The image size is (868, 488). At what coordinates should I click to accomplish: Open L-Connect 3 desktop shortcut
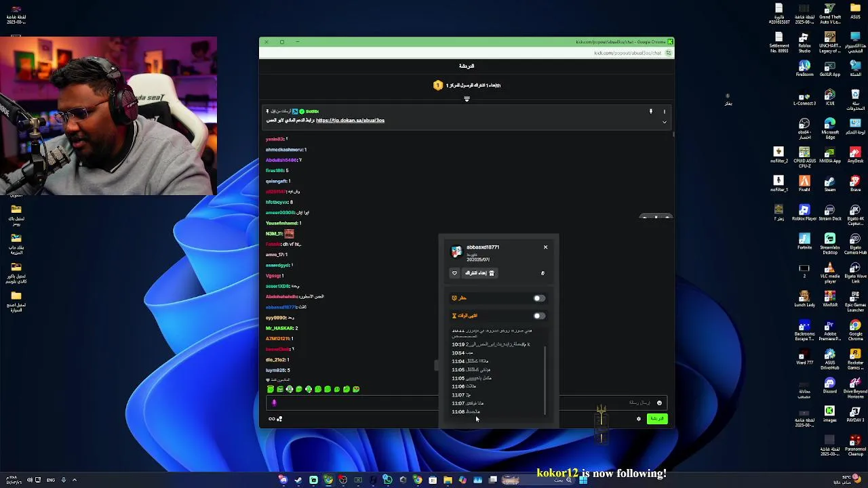click(x=804, y=98)
